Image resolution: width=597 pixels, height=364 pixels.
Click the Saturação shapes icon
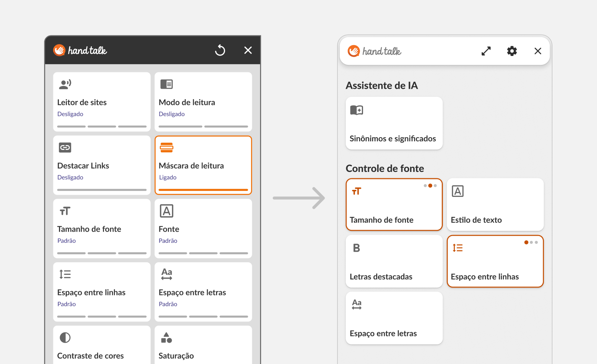click(166, 338)
